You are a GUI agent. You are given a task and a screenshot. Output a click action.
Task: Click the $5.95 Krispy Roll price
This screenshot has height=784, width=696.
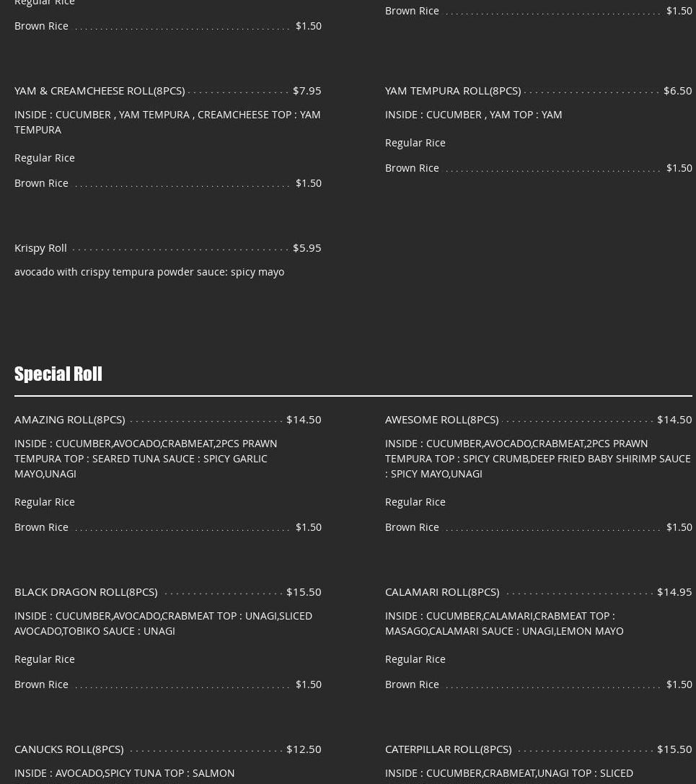[x=307, y=247]
